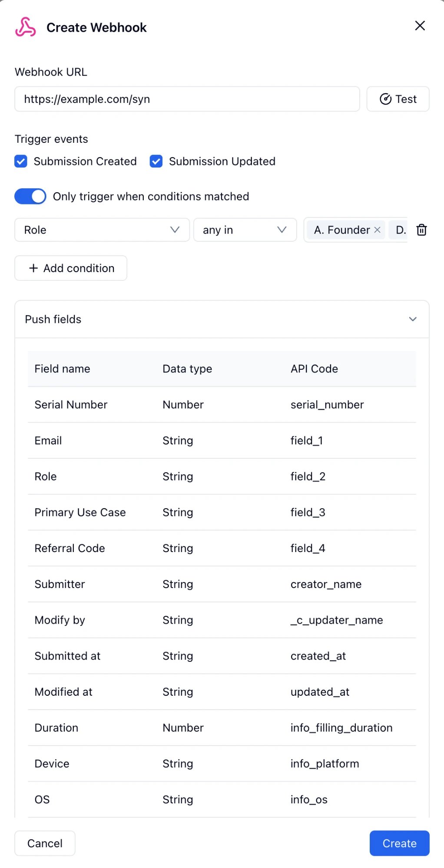This screenshot has height=868, width=444.
Task: Click field_2 API code
Action: 308,477
